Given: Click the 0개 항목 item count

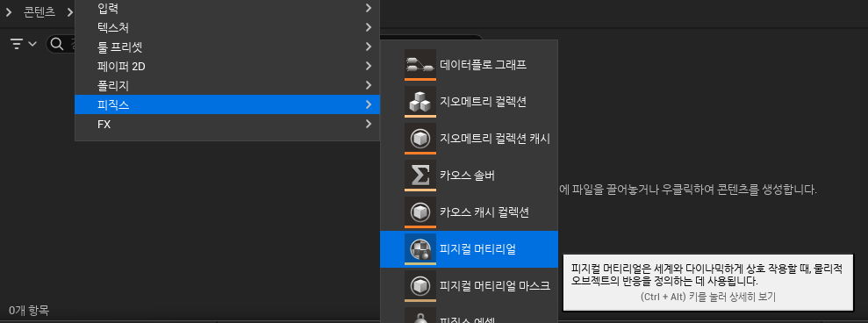Looking at the screenshot, I should [29, 311].
